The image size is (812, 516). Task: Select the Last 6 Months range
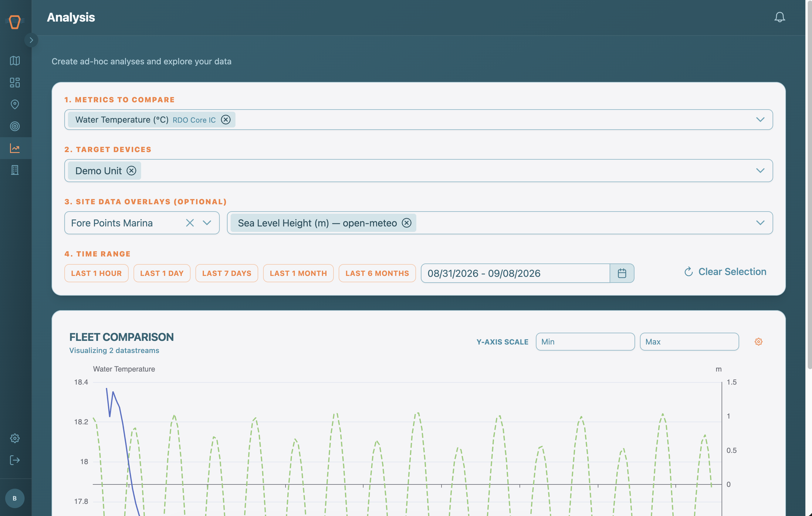pyautogui.click(x=377, y=273)
